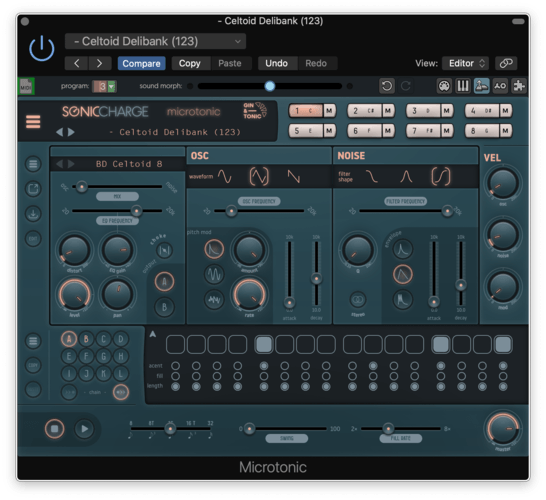This screenshot has width=546, height=500.
Task: Select output B
Action: (x=164, y=307)
